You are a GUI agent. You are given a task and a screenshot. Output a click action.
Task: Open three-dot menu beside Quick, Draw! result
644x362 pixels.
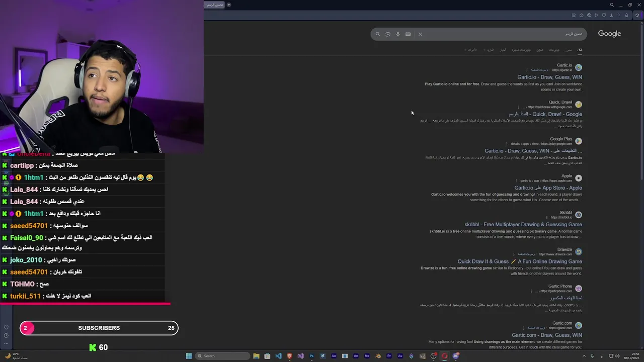pyautogui.click(x=519, y=107)
